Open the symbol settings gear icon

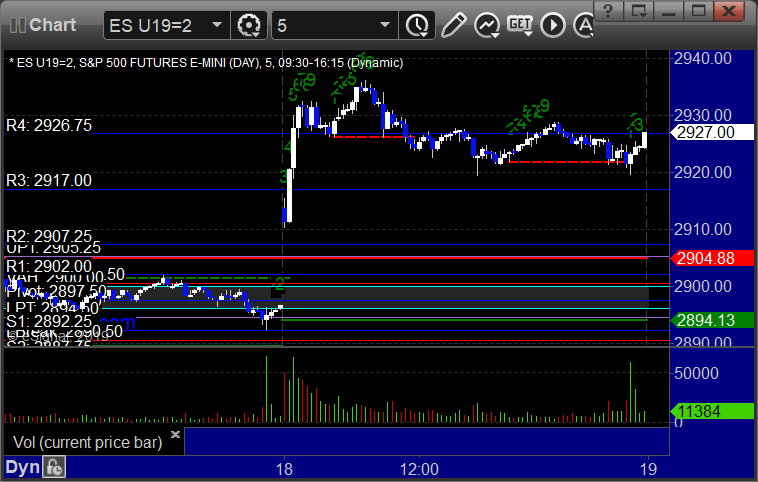click(249, 25)
